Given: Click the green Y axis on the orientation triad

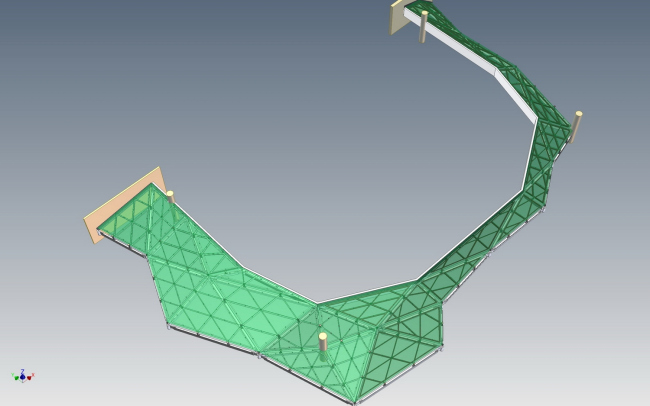Looking at the screenshot, I should point(15,377).
